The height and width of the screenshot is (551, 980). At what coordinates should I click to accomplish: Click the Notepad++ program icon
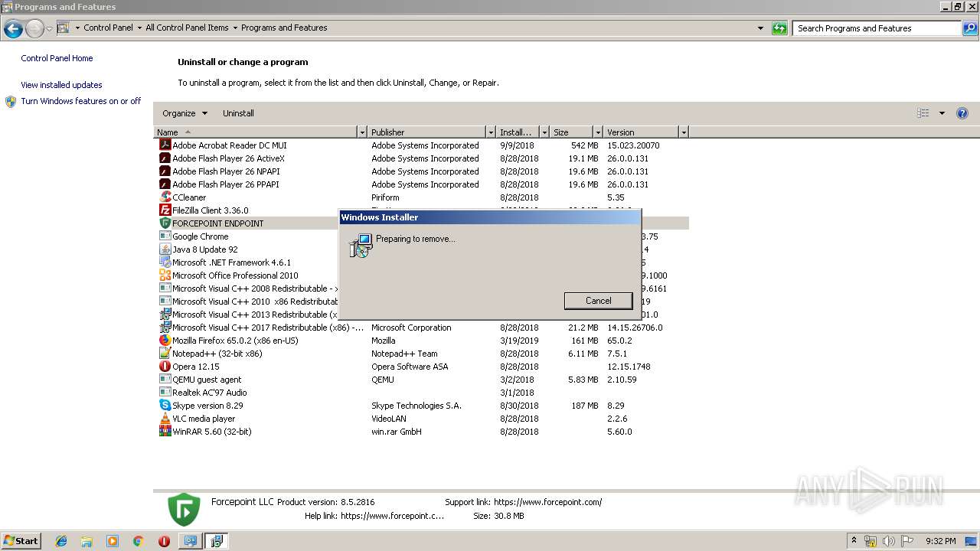tap(165, 353)
